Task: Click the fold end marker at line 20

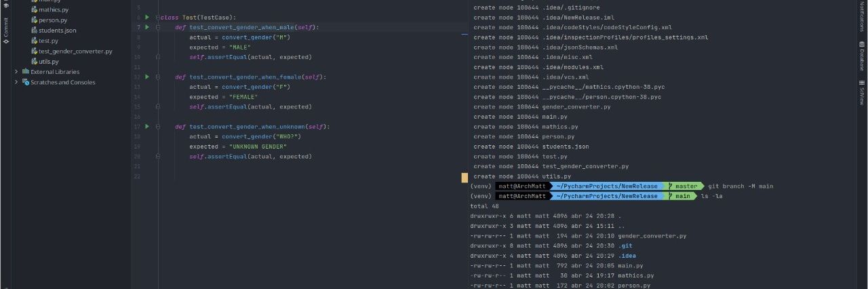Action: click(x=157, y=156)
